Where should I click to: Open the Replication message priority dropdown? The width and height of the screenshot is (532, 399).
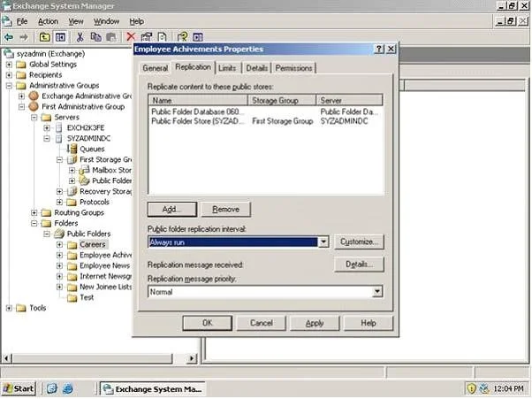(377, 291)
